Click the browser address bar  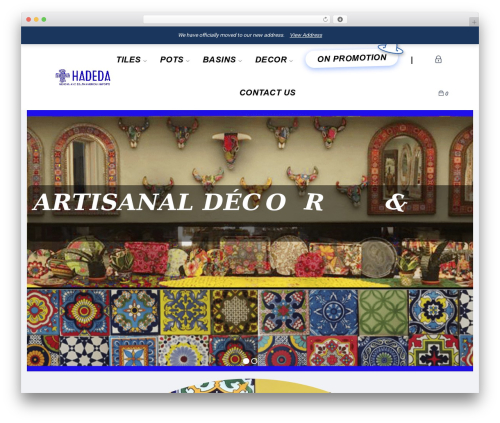point(237,19)
